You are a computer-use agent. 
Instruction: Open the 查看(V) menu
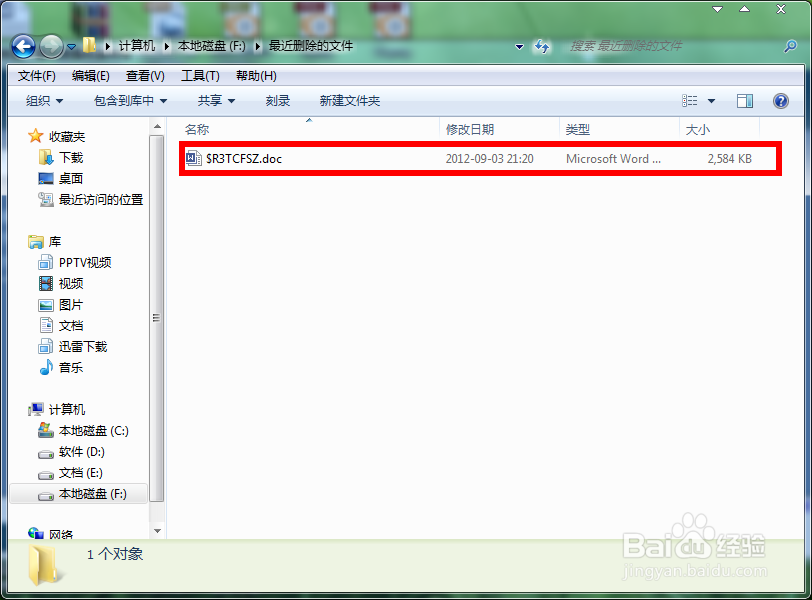[x=145, y=76]
